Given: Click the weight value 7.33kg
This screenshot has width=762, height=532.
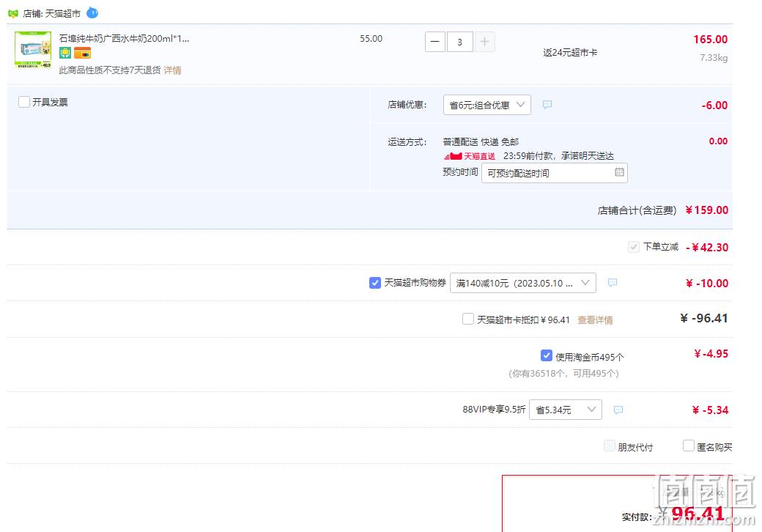Looking at the screenshot, I should [x=714, y=58].
